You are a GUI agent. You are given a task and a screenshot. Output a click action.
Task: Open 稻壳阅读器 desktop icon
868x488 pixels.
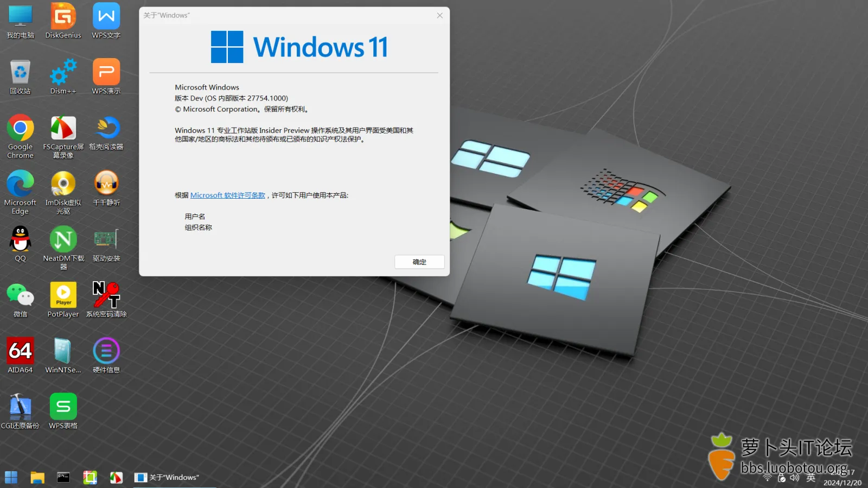pos(106,133)
